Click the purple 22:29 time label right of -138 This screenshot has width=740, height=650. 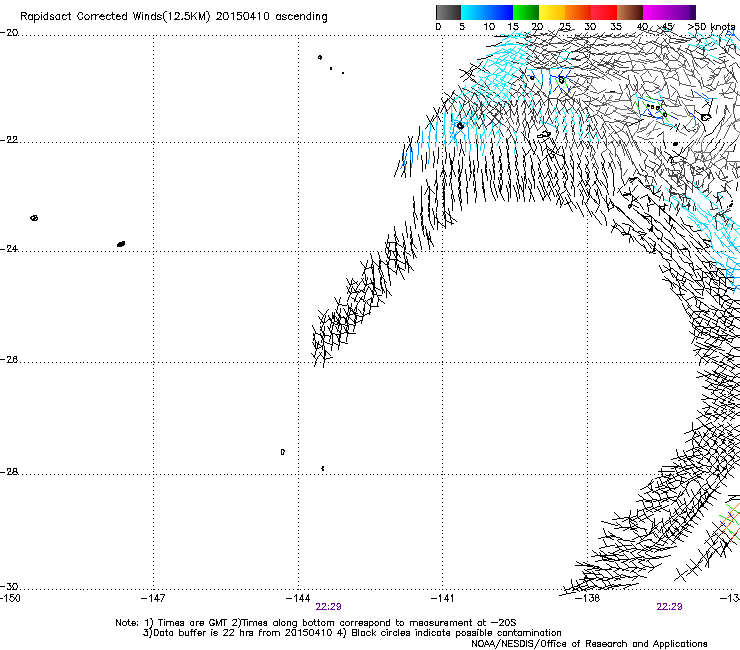pos(669,607)
